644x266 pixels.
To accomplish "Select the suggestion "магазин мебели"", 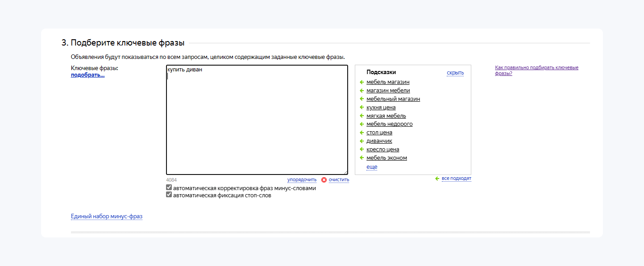I will coord(388,91).
